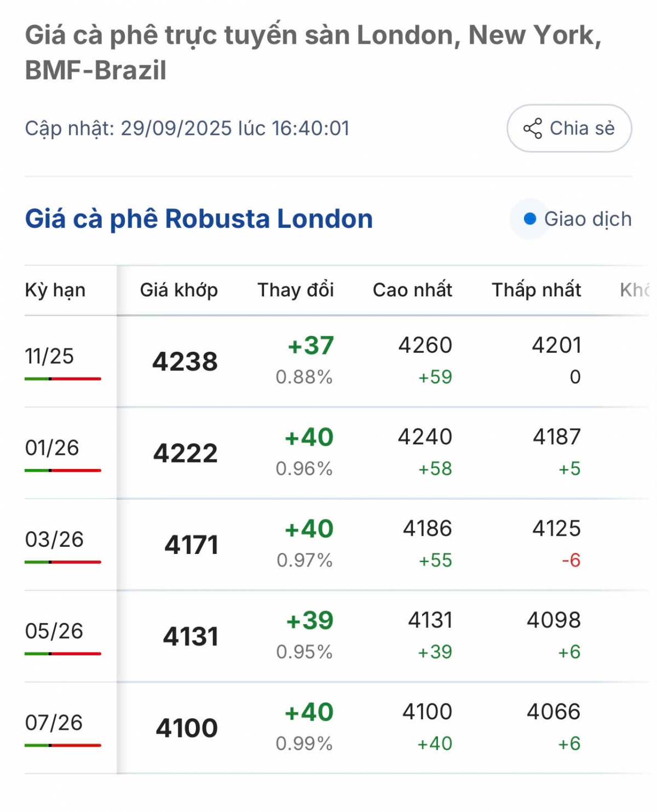Click the Thay đổi column header
This screenshot has height=812, width=657.
click(x=296, y=290)
